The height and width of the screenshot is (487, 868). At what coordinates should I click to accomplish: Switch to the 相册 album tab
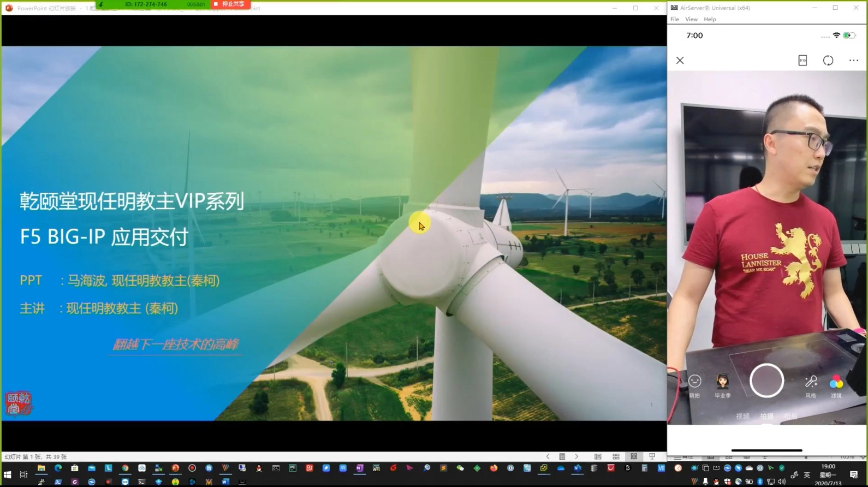point(791,416)
